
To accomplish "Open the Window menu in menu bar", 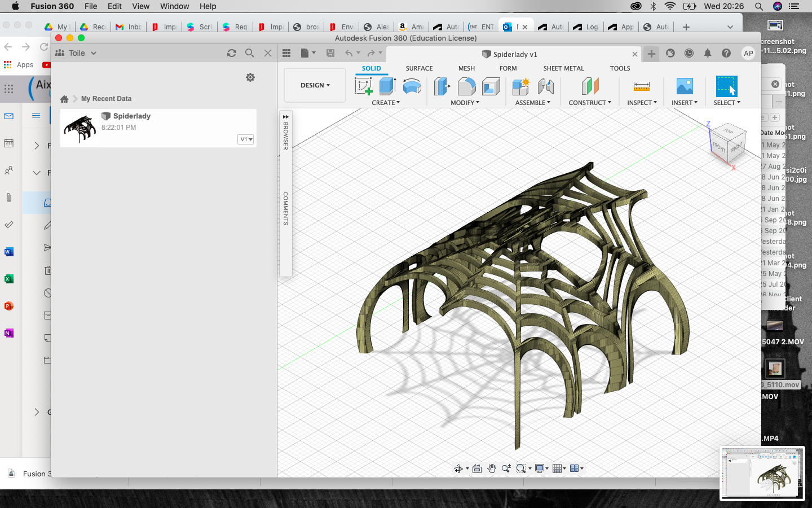I will 174,6.
